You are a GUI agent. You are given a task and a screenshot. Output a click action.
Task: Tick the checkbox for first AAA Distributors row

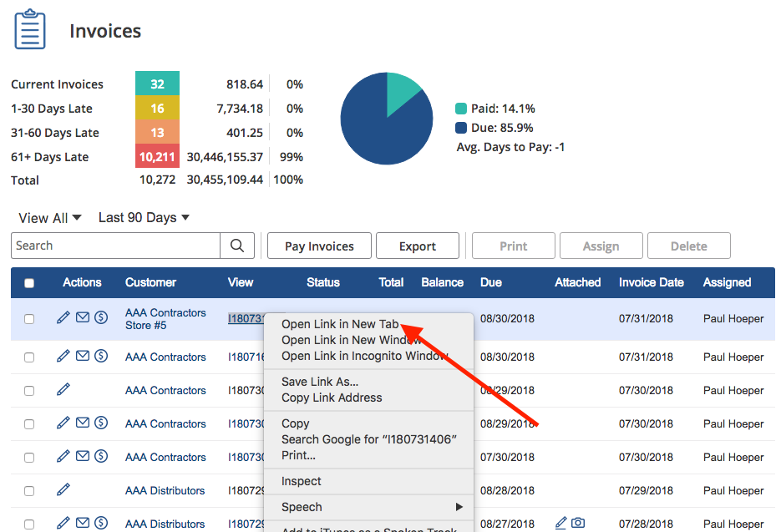[x=29, y=491]
